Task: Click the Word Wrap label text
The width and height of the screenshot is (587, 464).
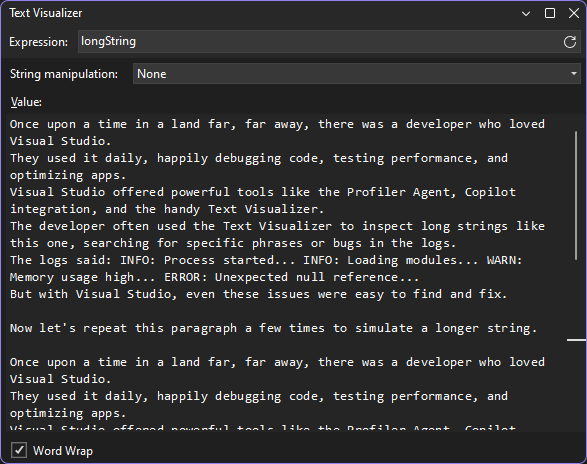Action: (x=63, y=451)
